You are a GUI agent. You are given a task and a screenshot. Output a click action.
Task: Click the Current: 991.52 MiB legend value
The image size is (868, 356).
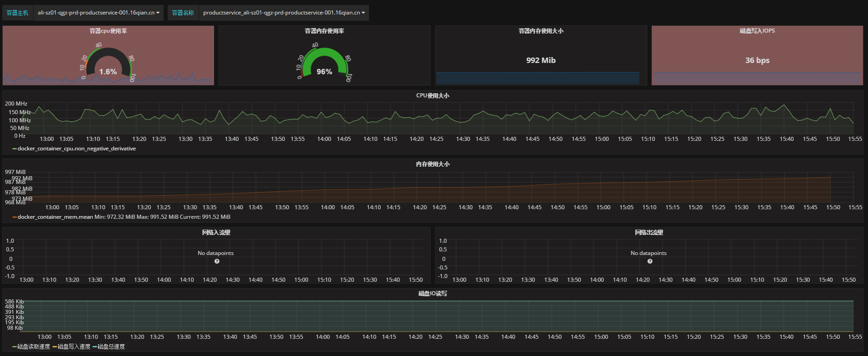point(206,217)
